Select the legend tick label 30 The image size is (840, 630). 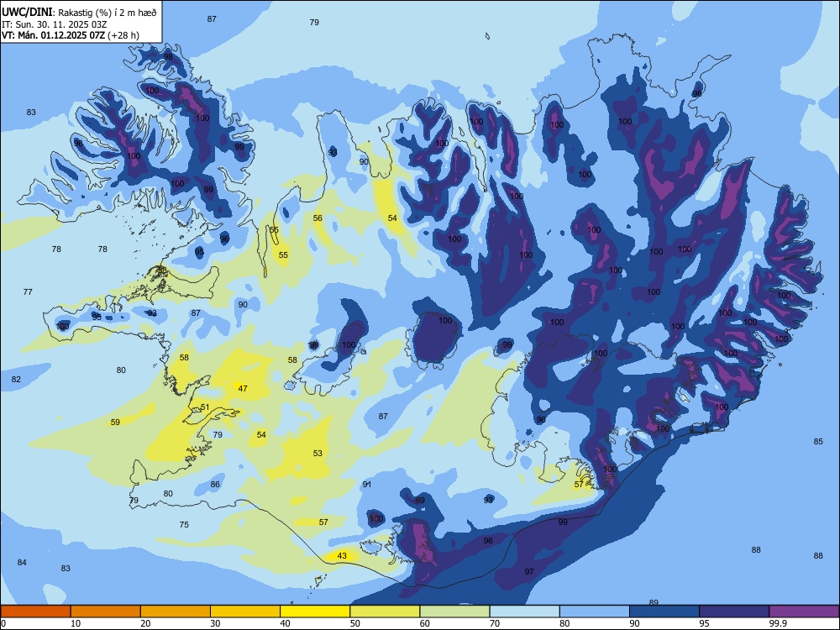tap(215, 623)
